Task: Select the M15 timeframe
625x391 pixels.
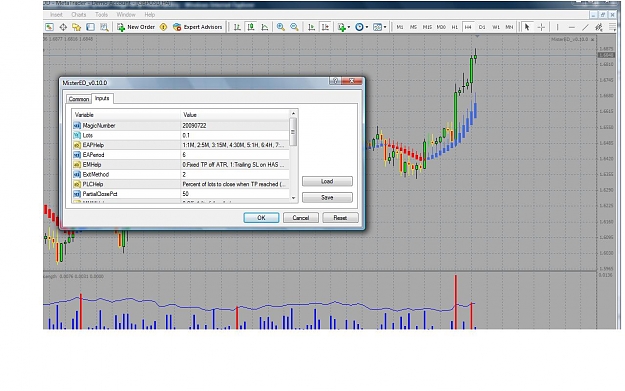Action: click(x=427, y=27)
